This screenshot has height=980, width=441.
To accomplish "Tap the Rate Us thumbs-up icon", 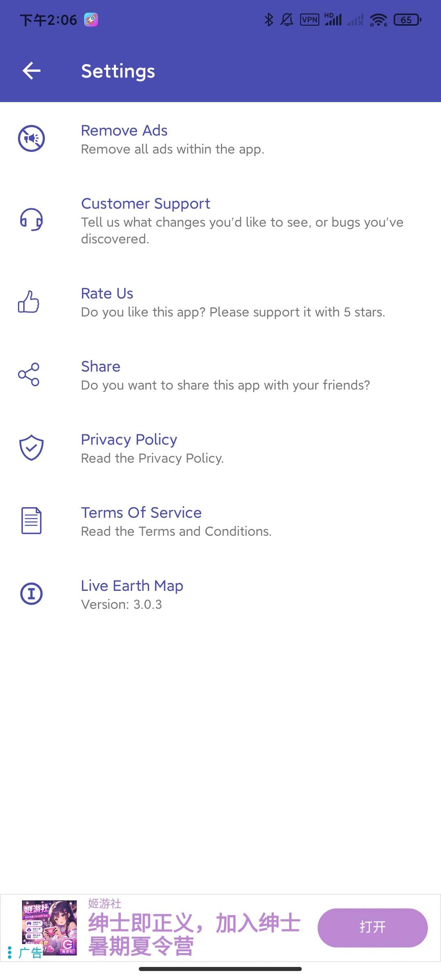I will pos(29,302).
